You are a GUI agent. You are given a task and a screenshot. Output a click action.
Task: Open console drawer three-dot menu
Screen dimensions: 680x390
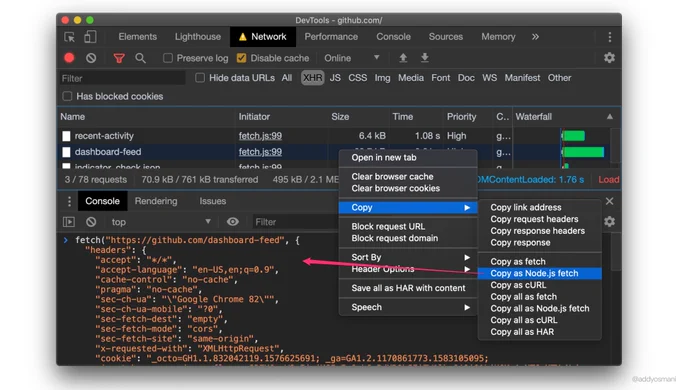pos(69,201)
